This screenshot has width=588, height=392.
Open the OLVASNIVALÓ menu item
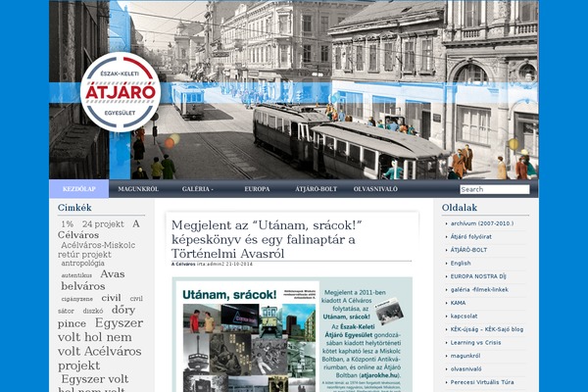pyautogui.click(x=375, y=189)
